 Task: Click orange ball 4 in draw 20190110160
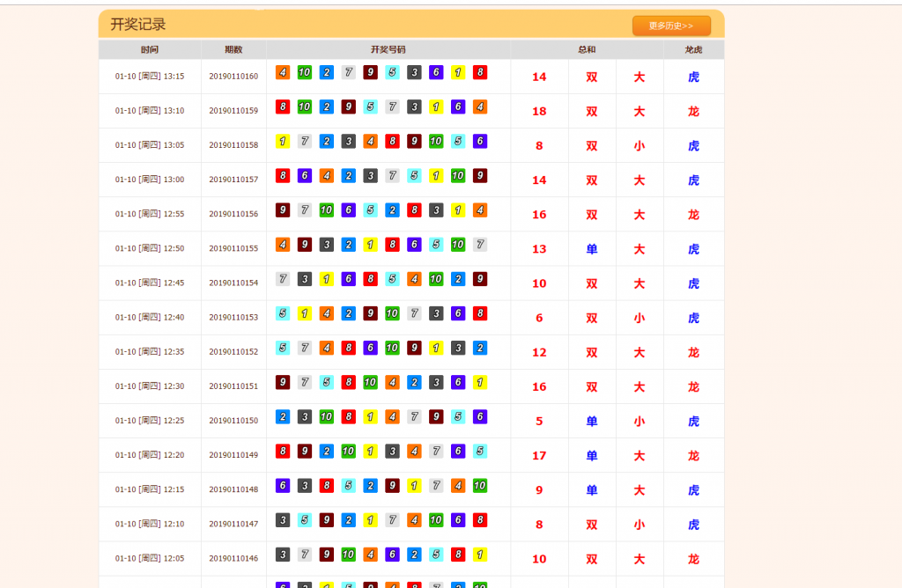[283, 72]
